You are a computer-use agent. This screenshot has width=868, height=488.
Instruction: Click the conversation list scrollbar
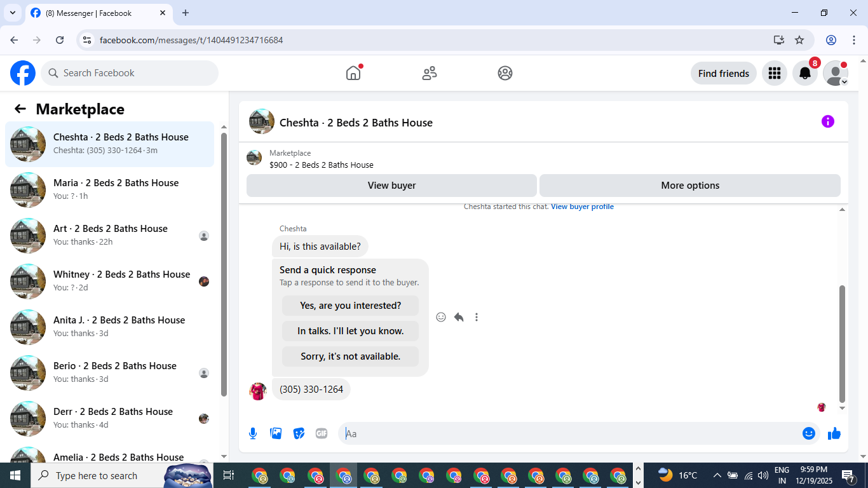(224, 264)
